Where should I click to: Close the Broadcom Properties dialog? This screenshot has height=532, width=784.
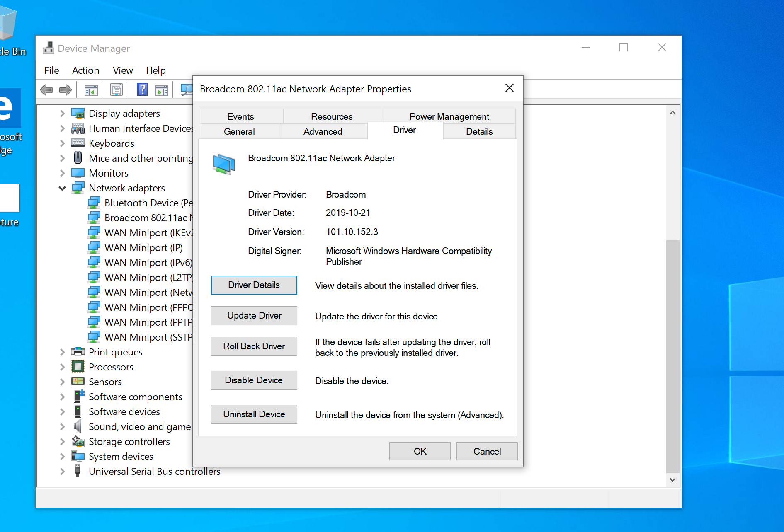point(510,88)
